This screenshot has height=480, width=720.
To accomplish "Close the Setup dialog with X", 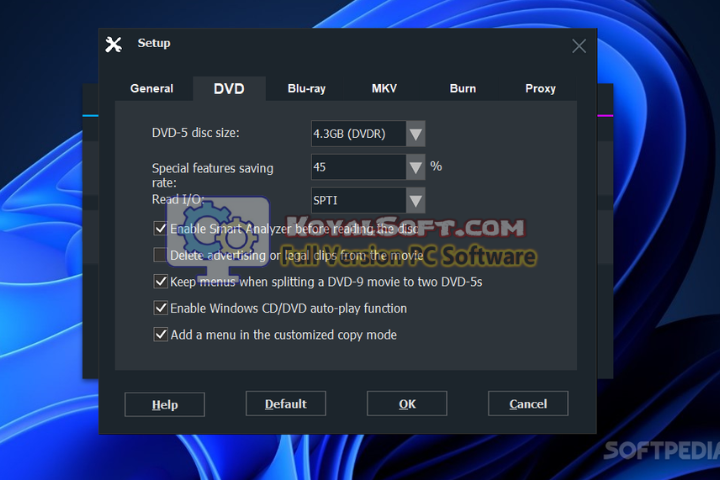I will click(x=579, y=46).
